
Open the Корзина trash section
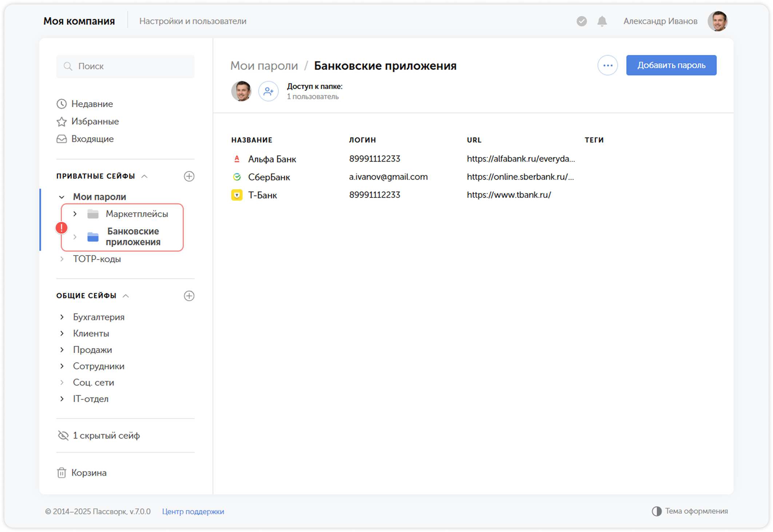click(x=89, y=473)
